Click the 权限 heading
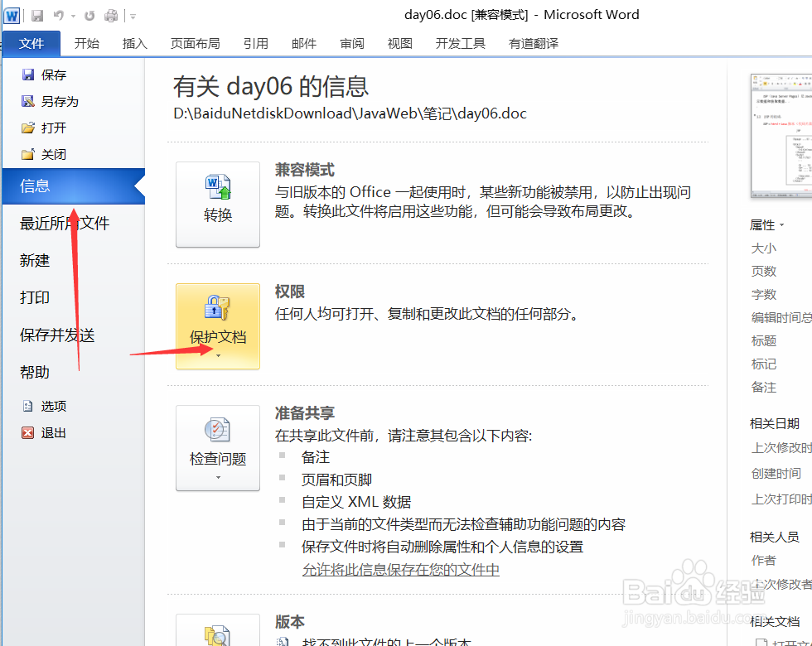 pos(289,292)
